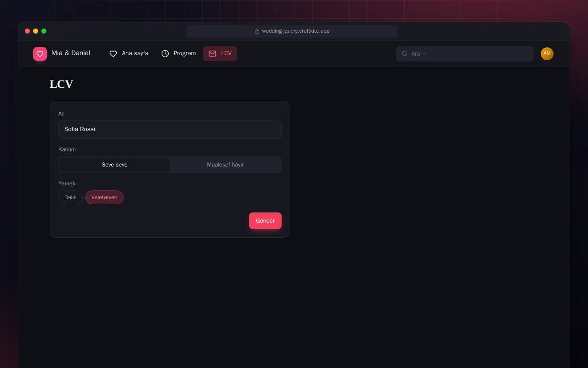Click the LCV page heading
The height and width of the screenshot is (368, 588).
[62, 84]
